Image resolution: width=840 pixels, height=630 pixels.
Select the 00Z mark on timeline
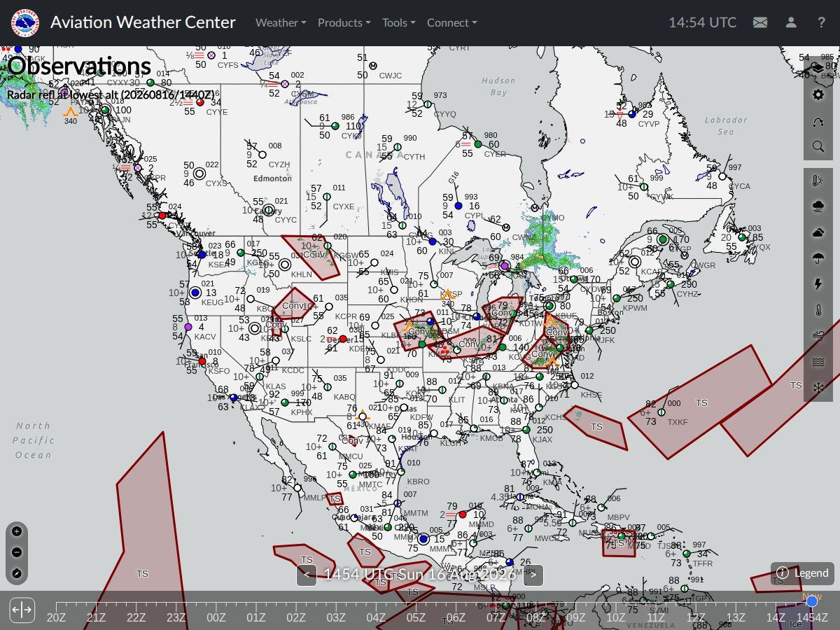point(216,617)
